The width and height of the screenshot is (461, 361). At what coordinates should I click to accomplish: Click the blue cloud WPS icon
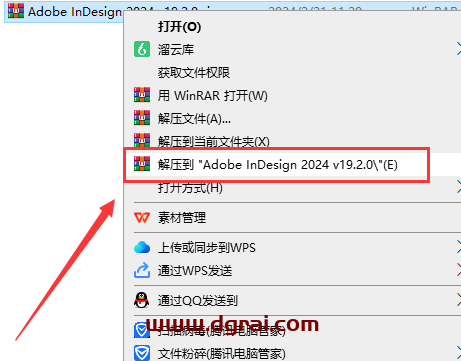click(142, 248)
